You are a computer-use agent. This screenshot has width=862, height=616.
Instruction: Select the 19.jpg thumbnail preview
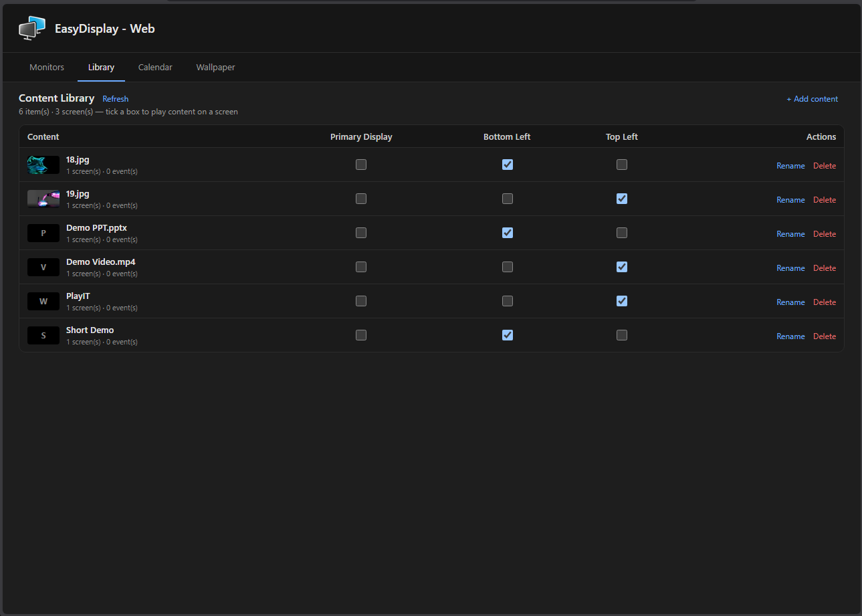coord(43,199)
